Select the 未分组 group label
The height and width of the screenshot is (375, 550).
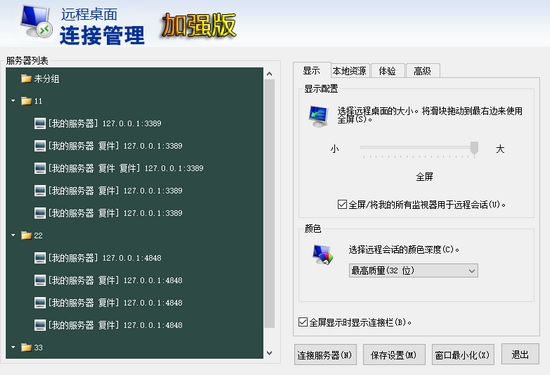point(47,79)
